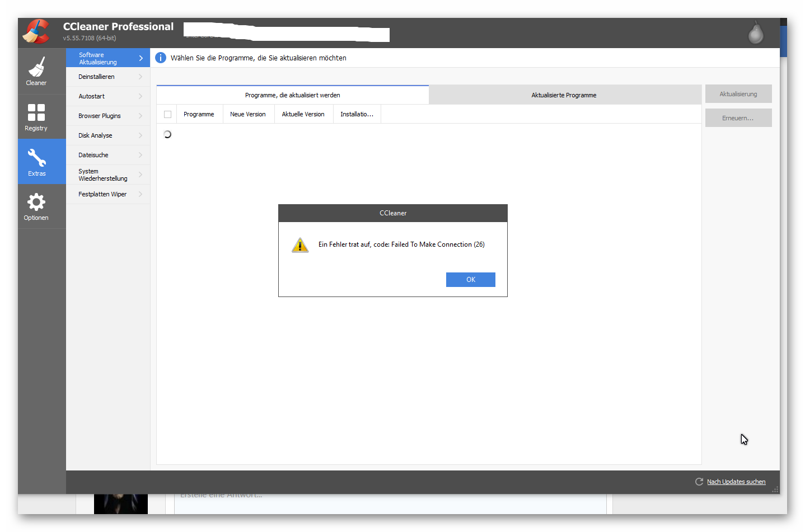
Task: Click the error message 'Failed To Make Connection (26)'
Action: pyautogui.click(x=438, y=244)
